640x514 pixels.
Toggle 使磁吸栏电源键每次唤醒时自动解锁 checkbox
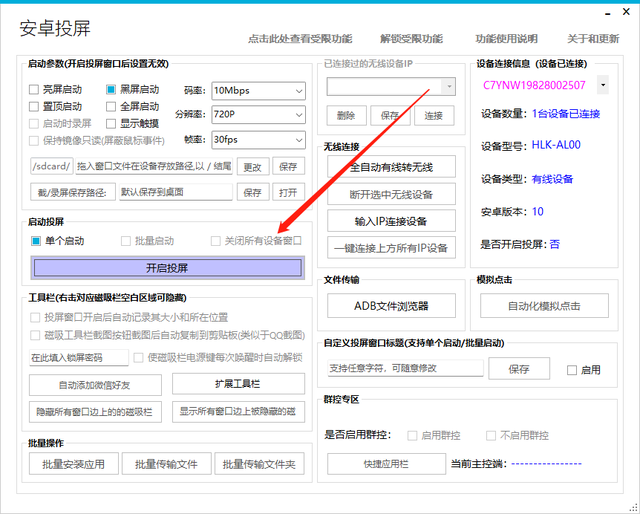pyautogui.click(x=138, y=358)
